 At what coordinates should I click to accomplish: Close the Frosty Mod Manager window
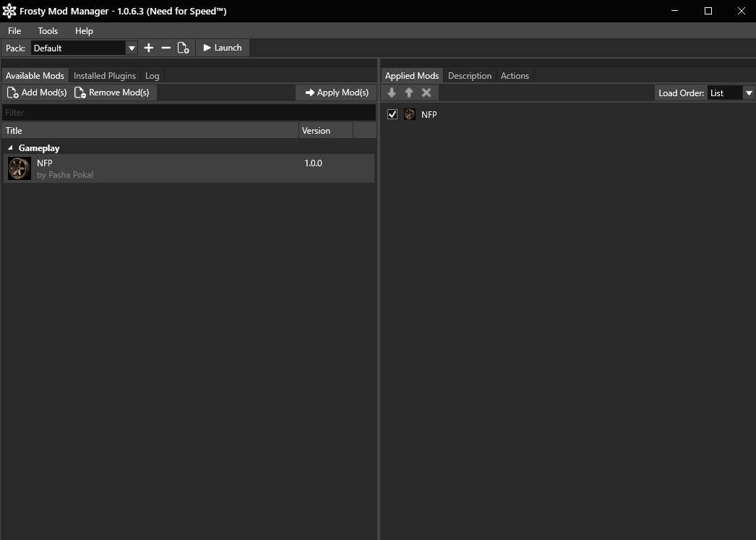click(741, 11)
